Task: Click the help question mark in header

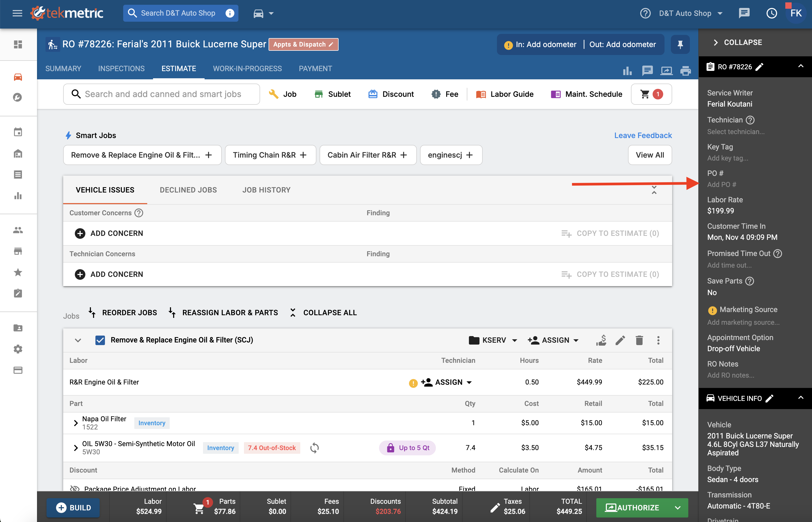Action: [x=645, y=13]
